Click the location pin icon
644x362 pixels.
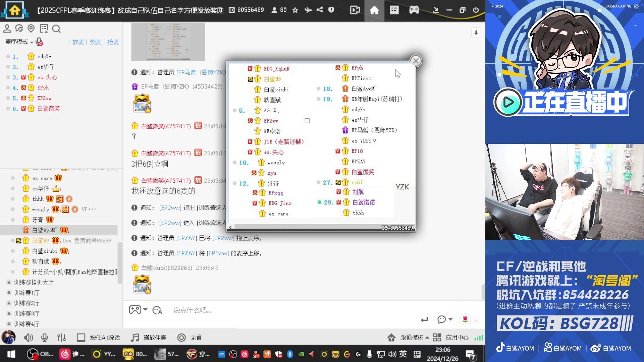click(x=31, y=28)
